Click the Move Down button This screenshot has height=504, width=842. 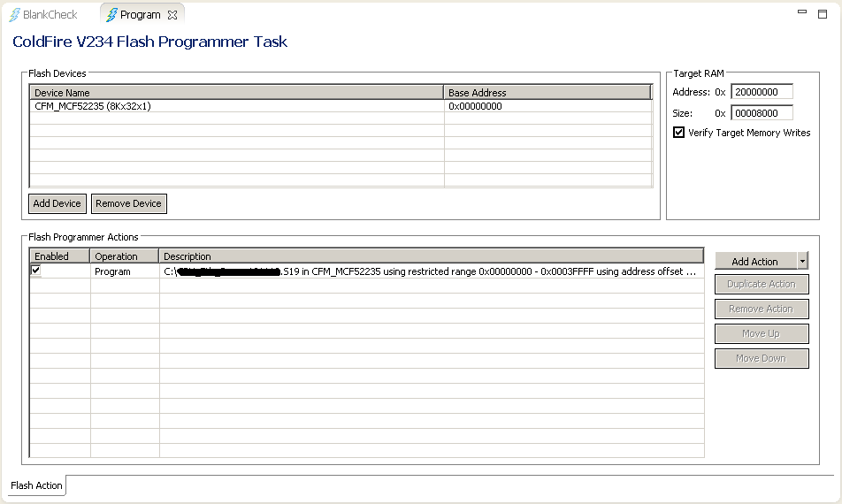(x=762, y=358)
